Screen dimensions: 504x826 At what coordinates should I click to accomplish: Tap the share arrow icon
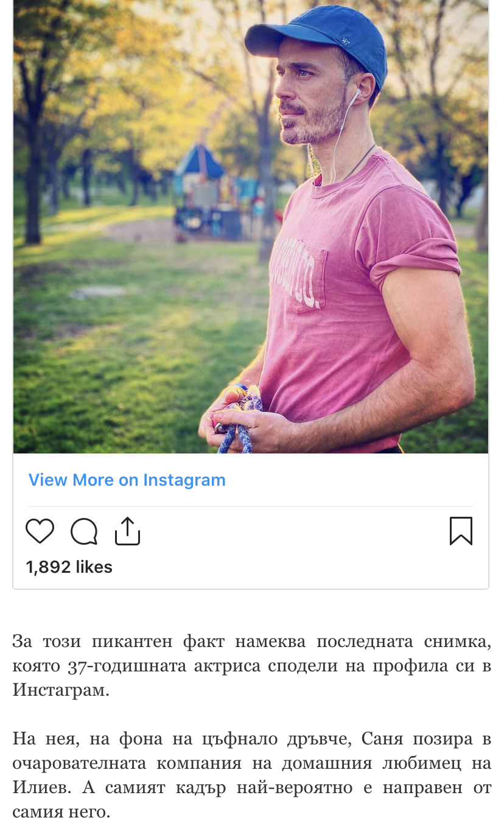coord(128,531)
